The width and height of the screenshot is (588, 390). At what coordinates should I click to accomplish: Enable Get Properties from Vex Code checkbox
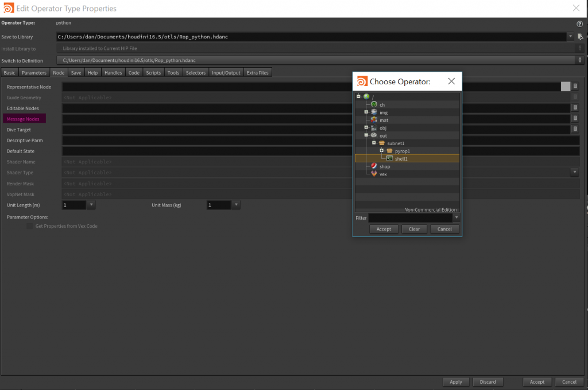click(x=30, y=226)
